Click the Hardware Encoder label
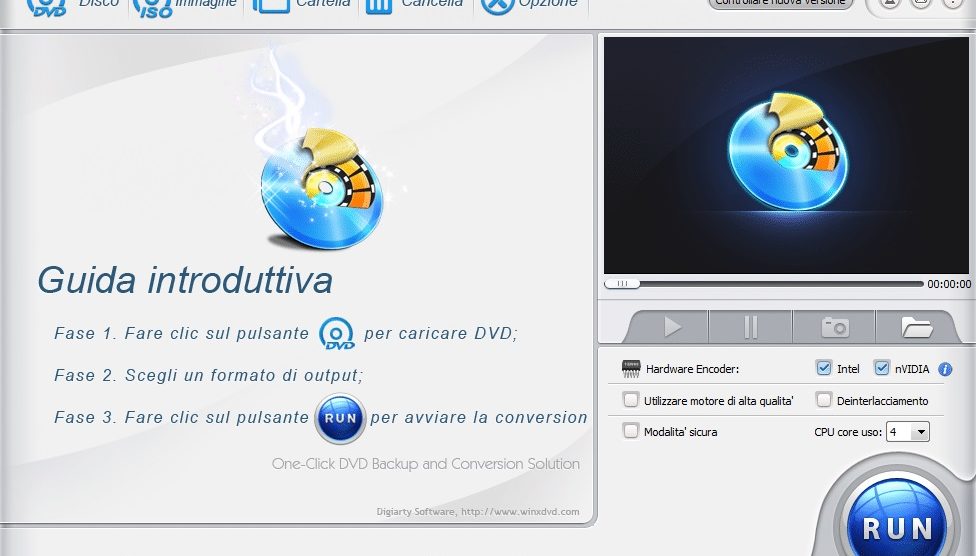 point(692,369)
